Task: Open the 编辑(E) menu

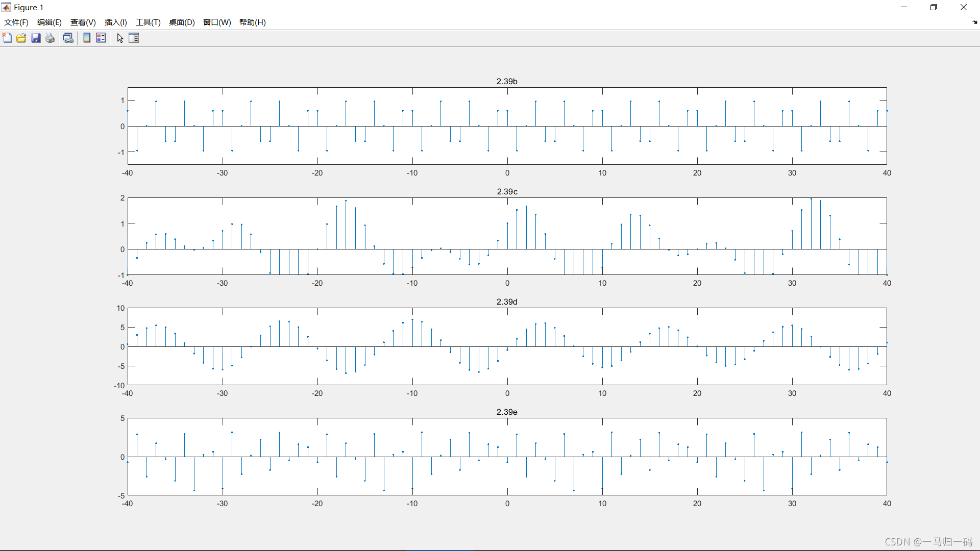Action: 50,22
